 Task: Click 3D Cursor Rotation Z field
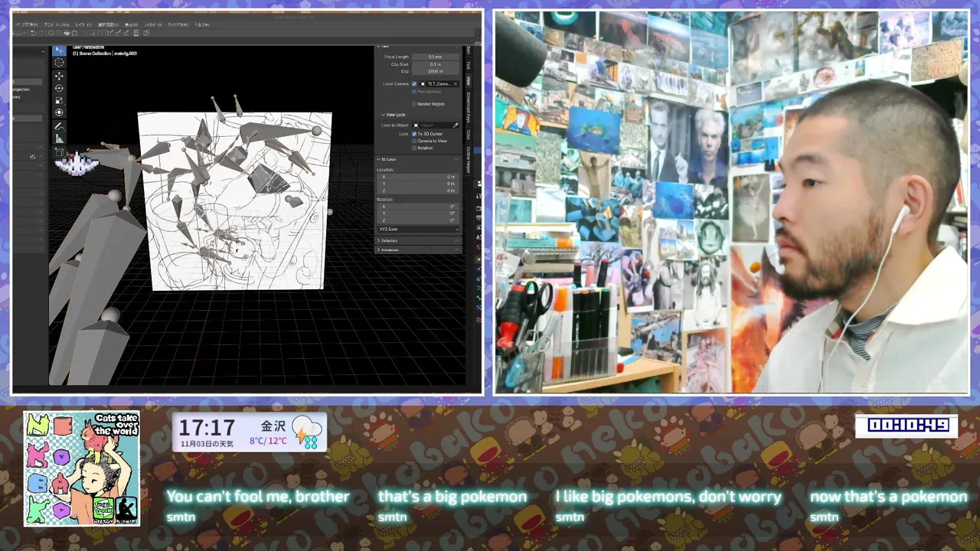[x=418, y=220]
